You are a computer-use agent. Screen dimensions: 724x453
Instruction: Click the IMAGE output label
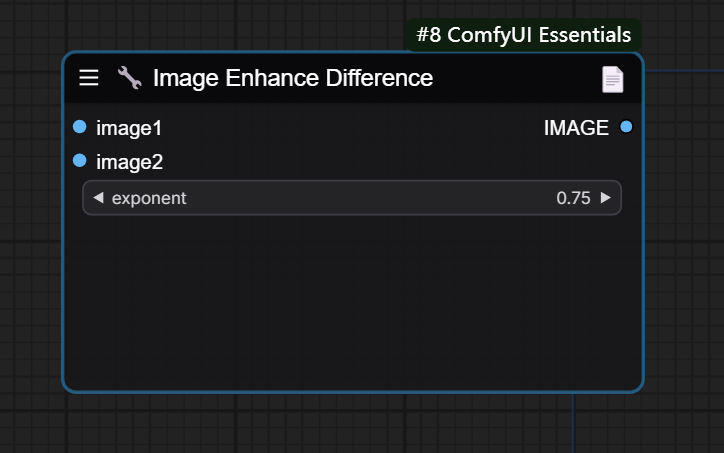click(x=576, y=128)
